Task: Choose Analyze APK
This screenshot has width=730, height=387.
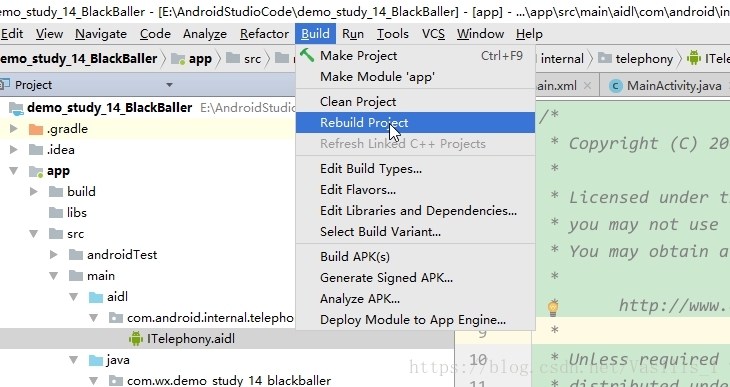Action: (x=415, y=299)
